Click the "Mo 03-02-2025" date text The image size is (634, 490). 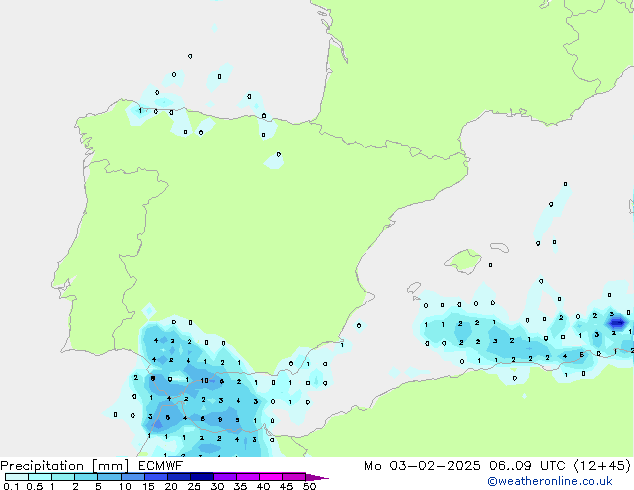(422, 466)
